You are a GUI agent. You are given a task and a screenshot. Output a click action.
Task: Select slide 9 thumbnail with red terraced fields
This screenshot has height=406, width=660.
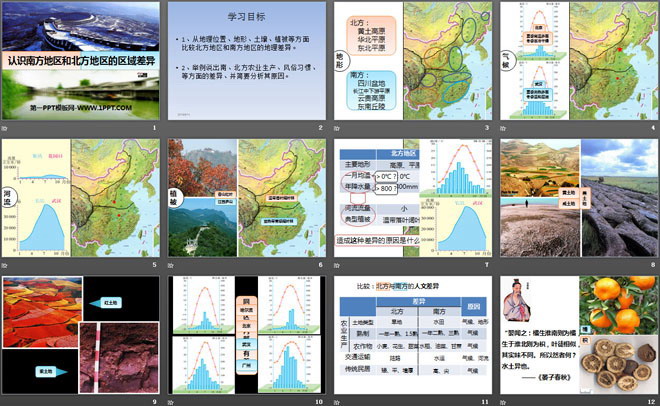click(x=81, y=335)
